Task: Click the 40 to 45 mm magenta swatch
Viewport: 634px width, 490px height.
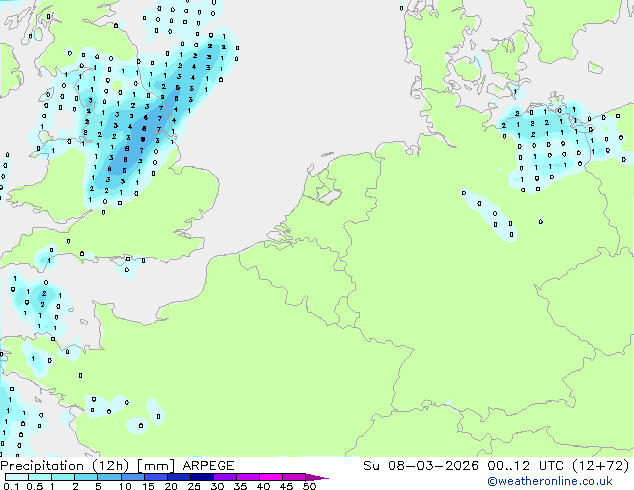Action: pyautogui.click(x=270, y=477)
